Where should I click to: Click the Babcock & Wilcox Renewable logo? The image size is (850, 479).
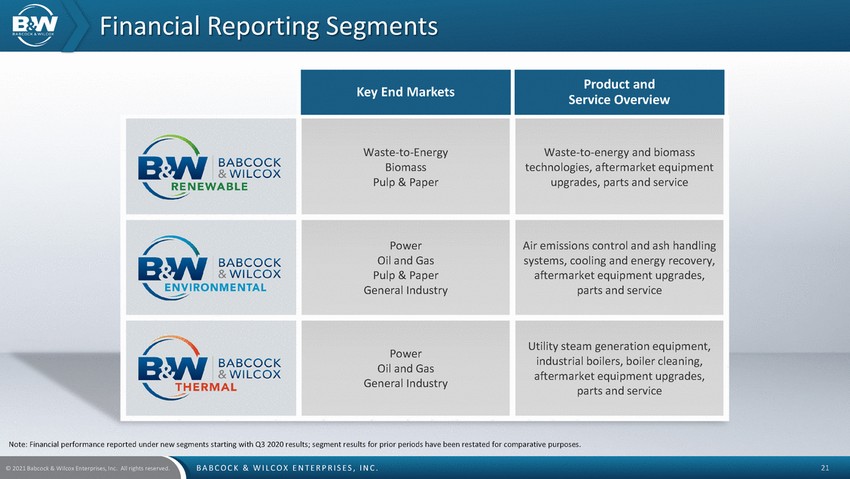point(210,167)
